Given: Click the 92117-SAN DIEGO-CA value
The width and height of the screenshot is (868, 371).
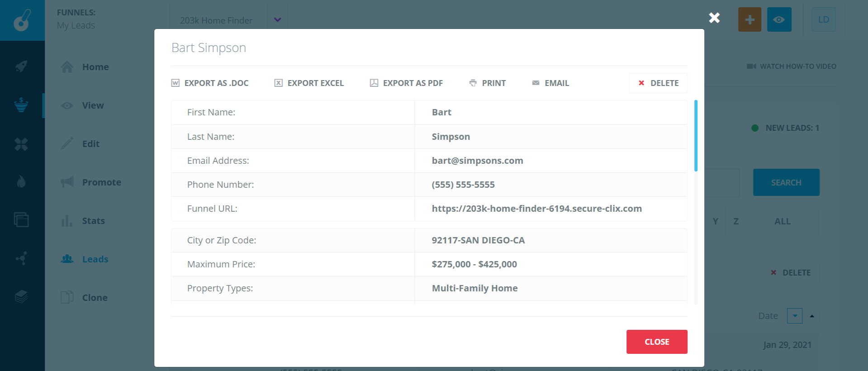Looking at the screenshot, I should (478, 240).
